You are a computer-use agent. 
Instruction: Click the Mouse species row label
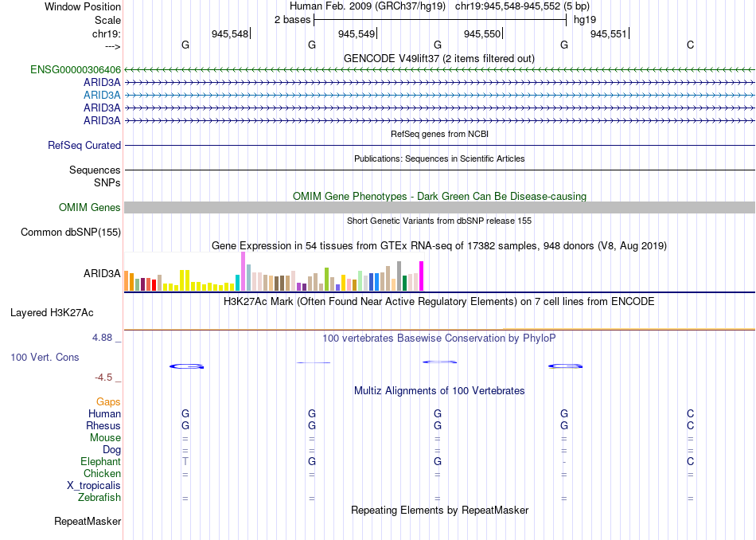pos(105,438)
